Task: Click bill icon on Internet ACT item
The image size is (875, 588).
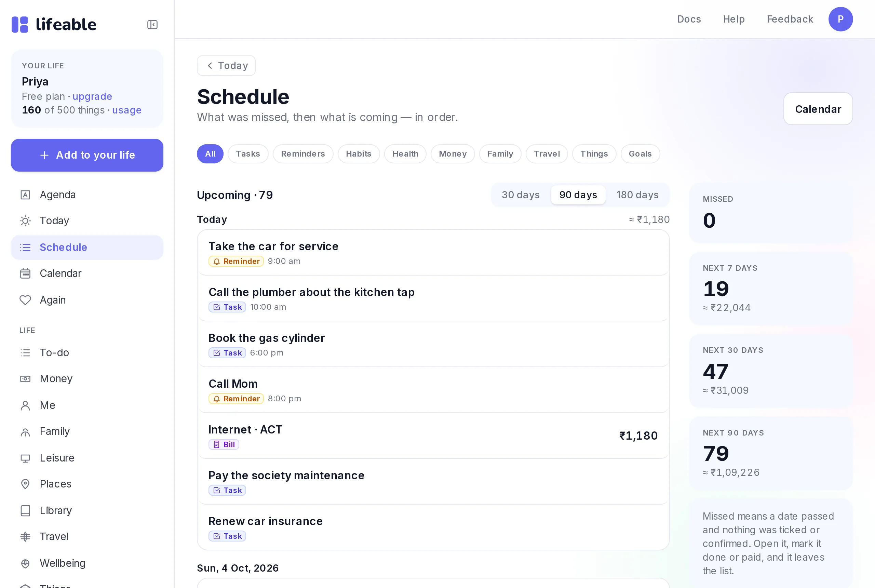Action: 217,444
